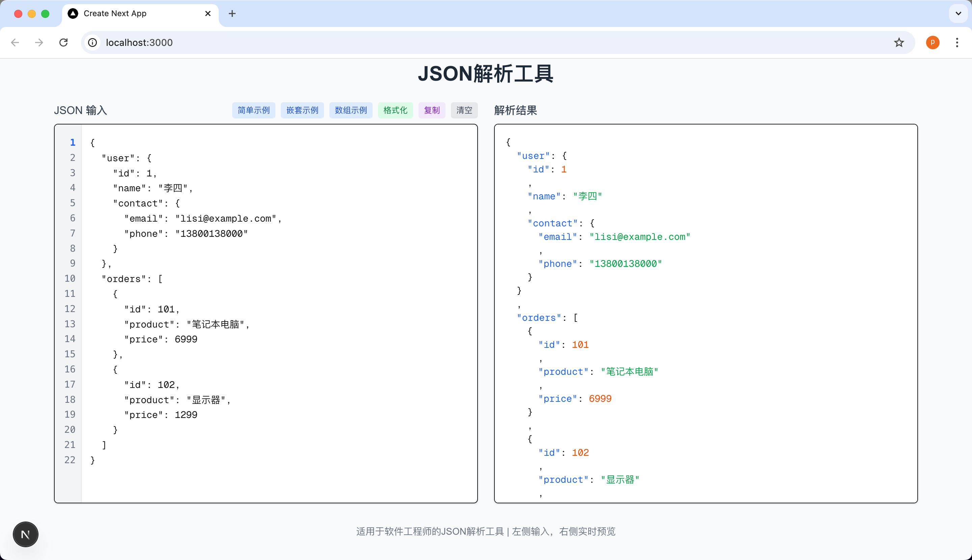The height and width of the screenshot is (560, 972).
Task: Click the Next.js dev tools badge
Action: (25, 534)
